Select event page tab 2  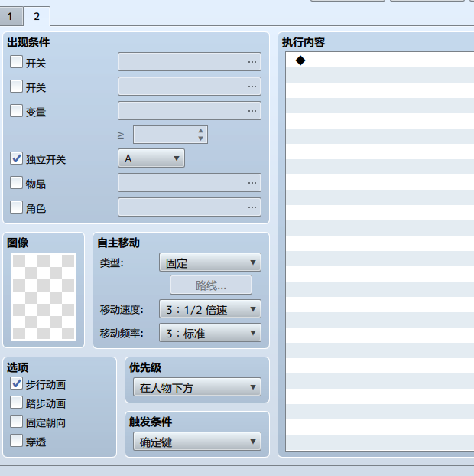tap(37, 16)
